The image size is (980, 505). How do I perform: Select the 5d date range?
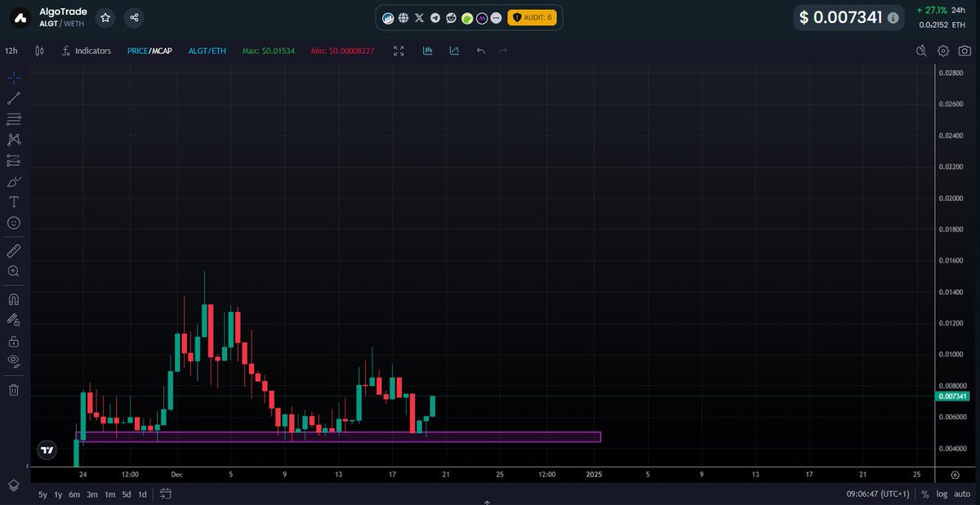tap(127, 494)
